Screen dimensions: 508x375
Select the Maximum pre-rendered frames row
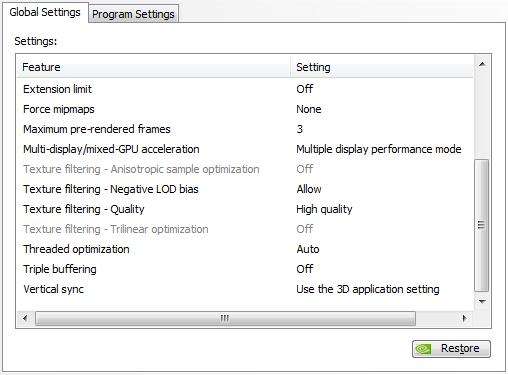245,129
